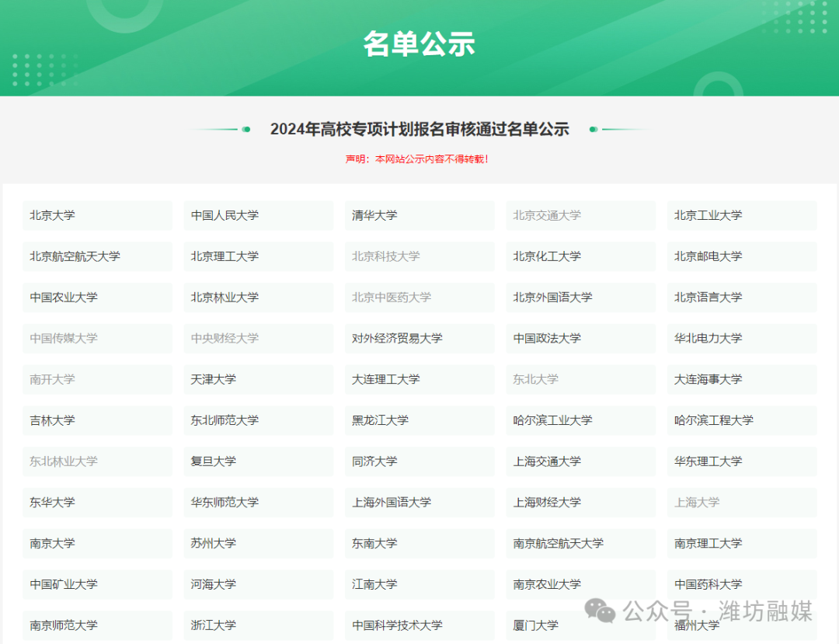This screenshot has width=839, height=644.
Task: Click the greyed 北京科技大学 entry
Action: click(419, 256)
